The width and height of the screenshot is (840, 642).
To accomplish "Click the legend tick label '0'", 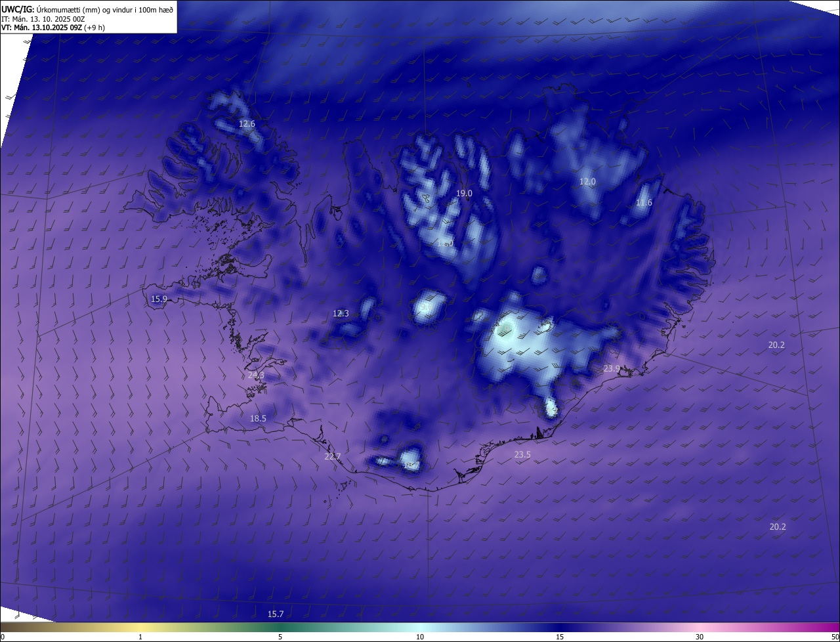I will click(3, 637).
